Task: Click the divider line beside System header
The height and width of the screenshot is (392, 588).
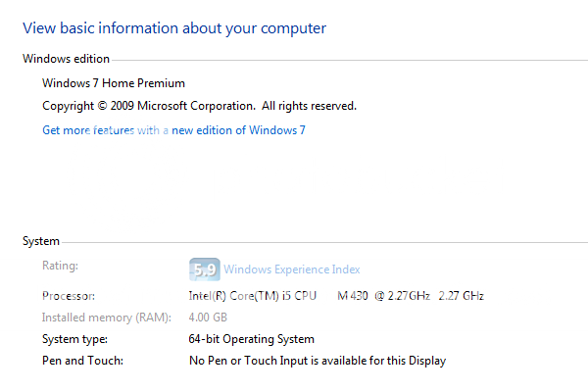Action: (x=323, y=241)
